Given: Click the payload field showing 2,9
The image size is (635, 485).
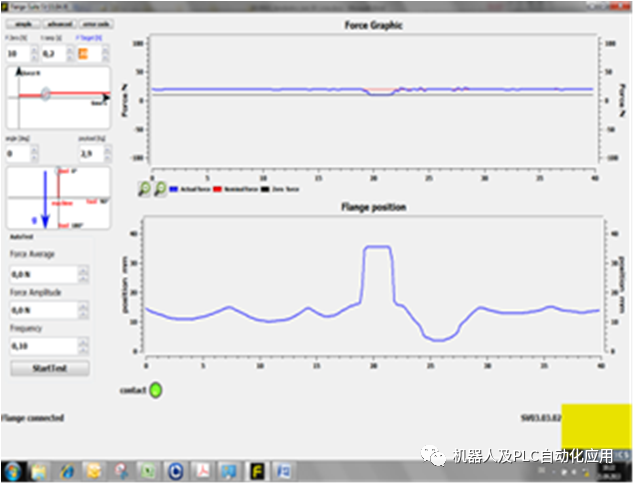Looking at the screenshot, I should tap(91, 153).
